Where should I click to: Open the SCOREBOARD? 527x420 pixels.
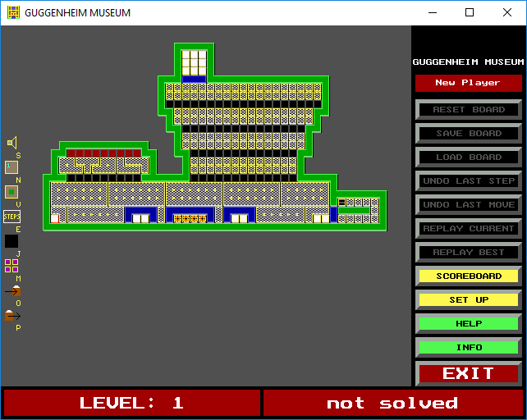pos(469,276)
